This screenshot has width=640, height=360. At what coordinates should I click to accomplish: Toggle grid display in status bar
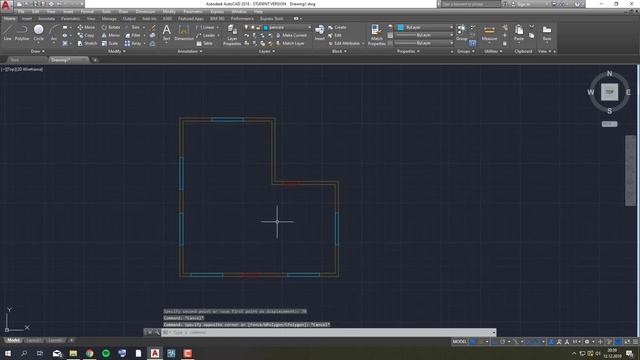[473, 342]
